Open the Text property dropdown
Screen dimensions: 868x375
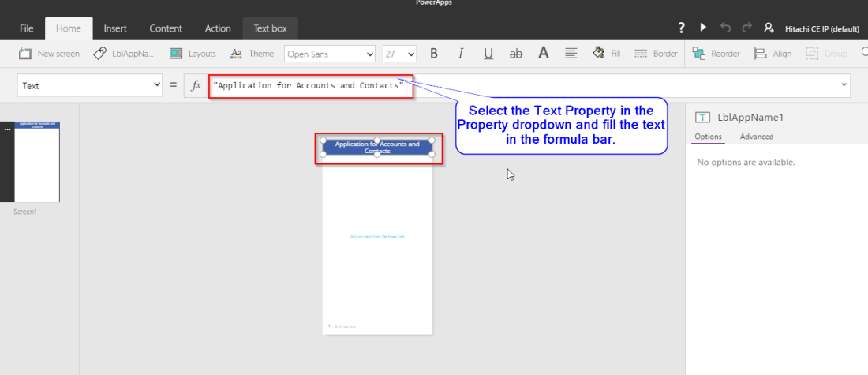tap(92, 85)
